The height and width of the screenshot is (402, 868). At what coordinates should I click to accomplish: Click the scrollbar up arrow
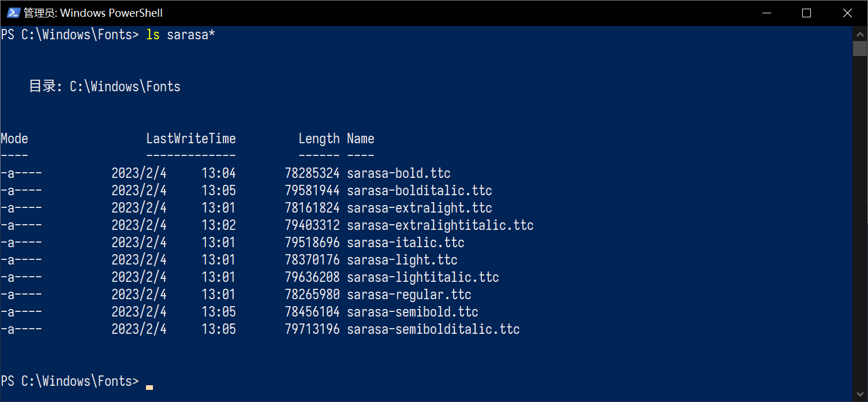tap(860, 33)
